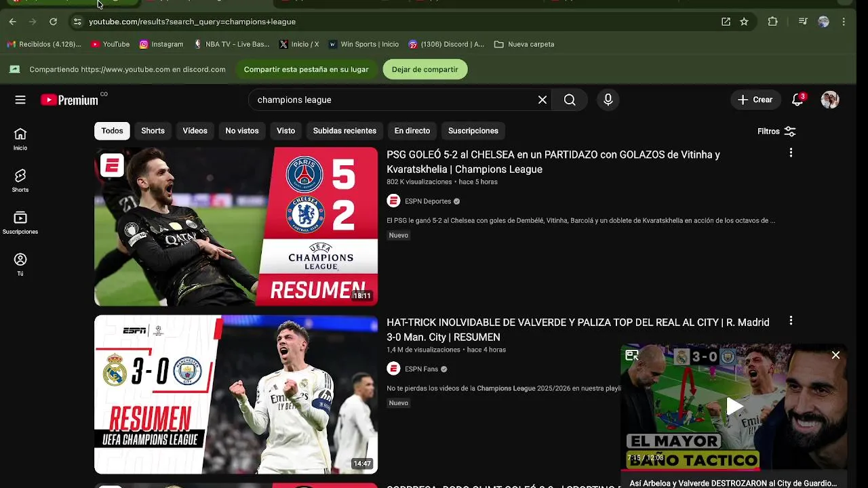Open Recibidos Gmail bookmark
The image size is (868, 488).
tap(43, 44)
